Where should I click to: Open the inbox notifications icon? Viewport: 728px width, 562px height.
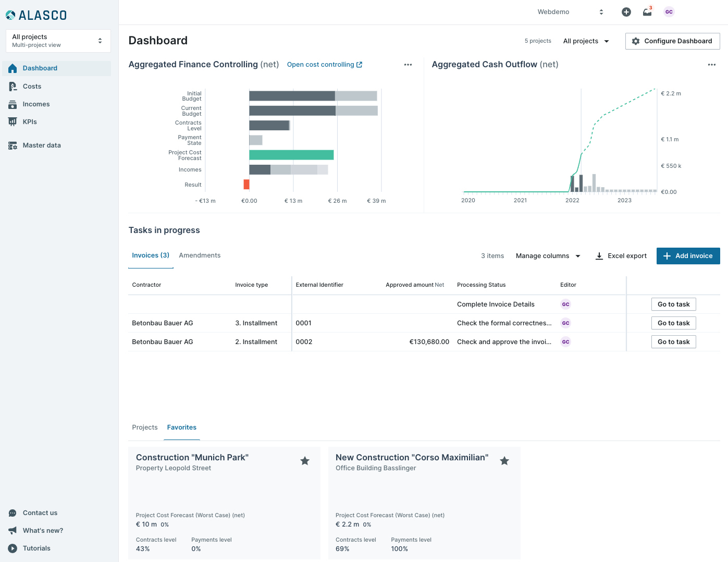(x=647, y=12)
